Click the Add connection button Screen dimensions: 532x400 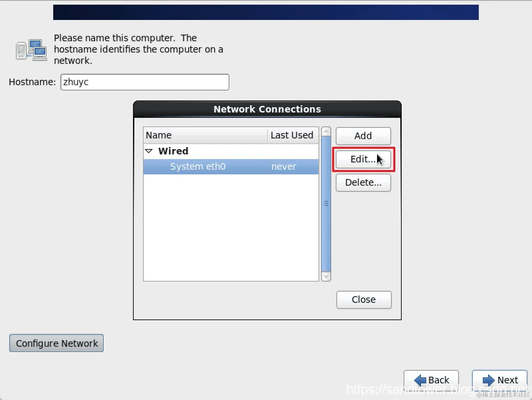363,136
